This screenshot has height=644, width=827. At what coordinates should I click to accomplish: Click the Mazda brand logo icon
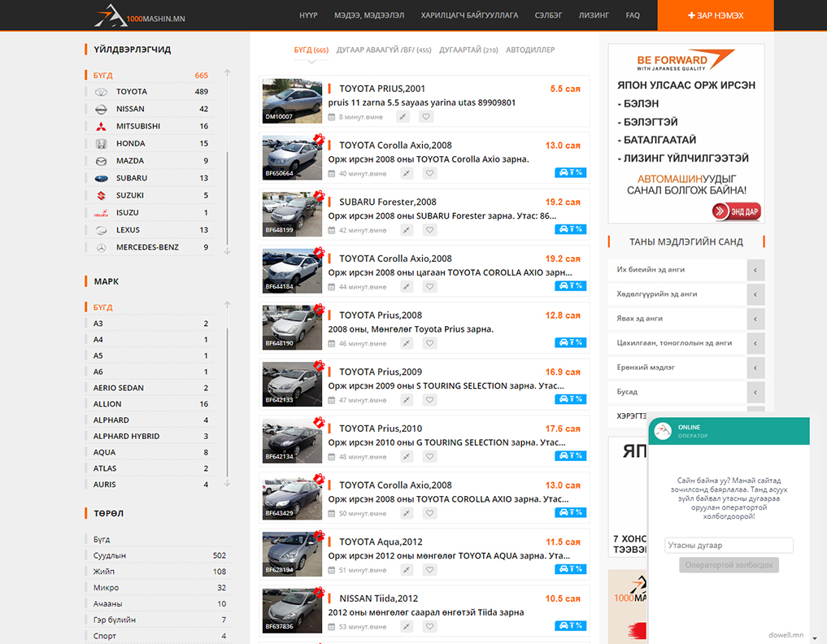coord(101,161)
